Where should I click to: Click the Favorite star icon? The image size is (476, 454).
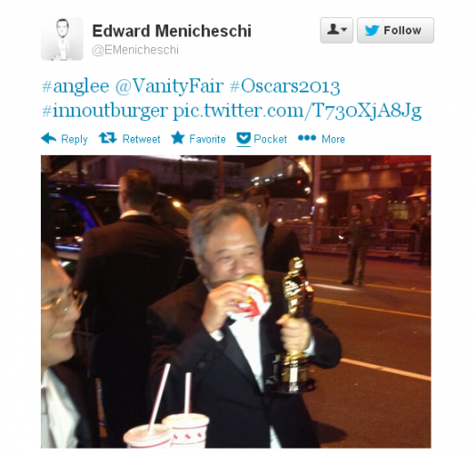177,138
